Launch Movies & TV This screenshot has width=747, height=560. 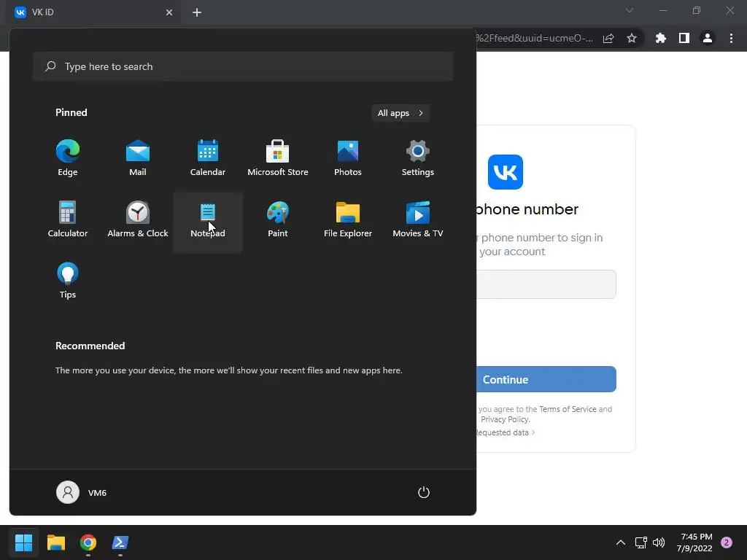tap(418, 219)
